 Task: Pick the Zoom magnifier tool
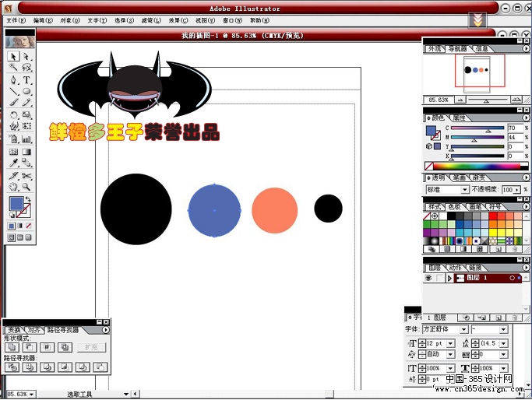point(26,187)
